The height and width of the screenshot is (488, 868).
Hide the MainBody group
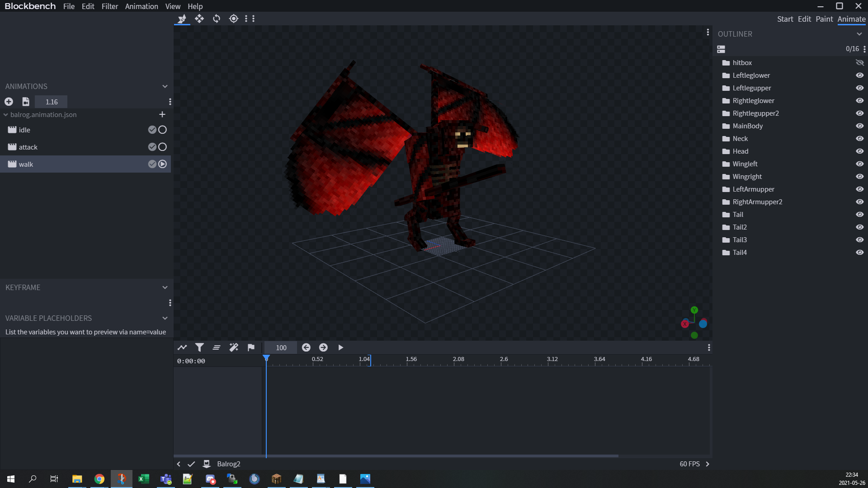point(860,126)
